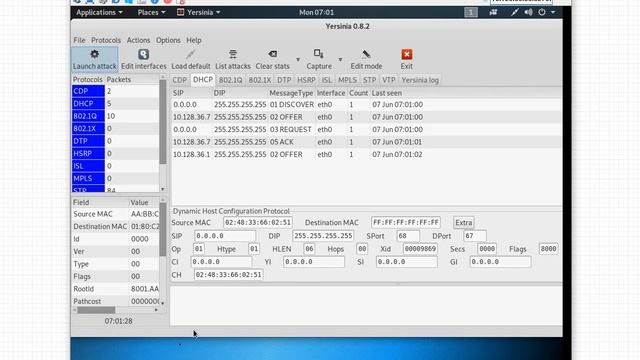This screenshot has height=360, width=640.
Task: Select the 10.128.36.1 OFFER row
Action: click(x=366, y=155)
